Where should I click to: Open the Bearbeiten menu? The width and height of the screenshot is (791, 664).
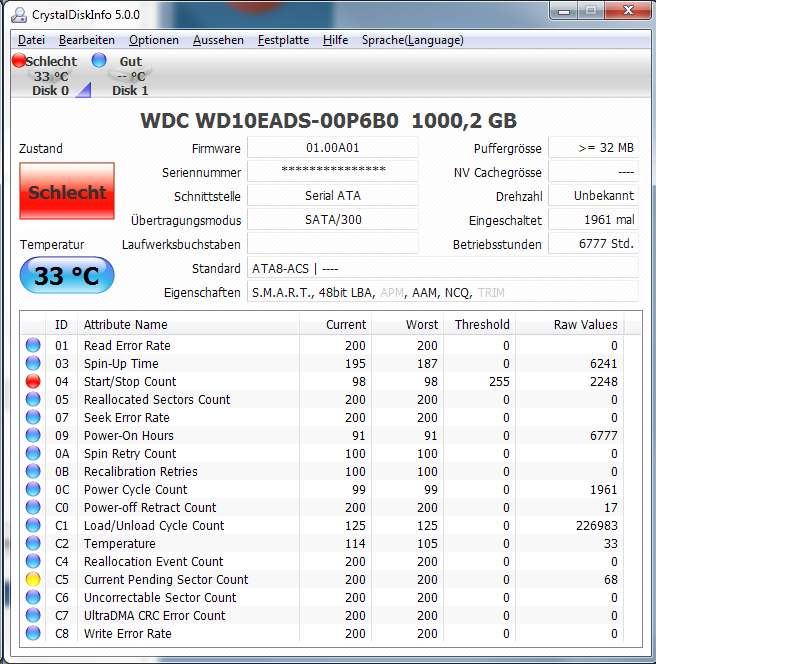point(87,40)
